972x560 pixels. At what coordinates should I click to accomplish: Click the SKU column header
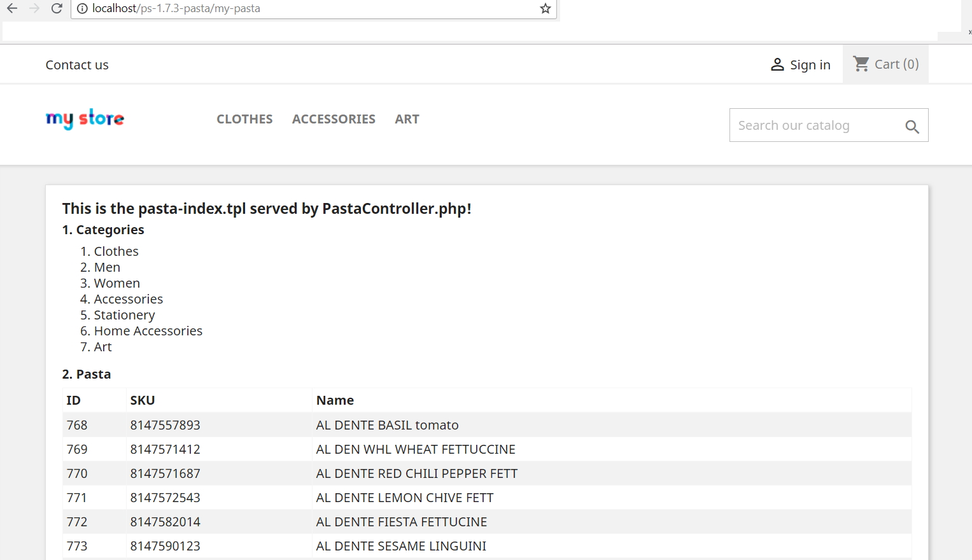click(143, 400)
